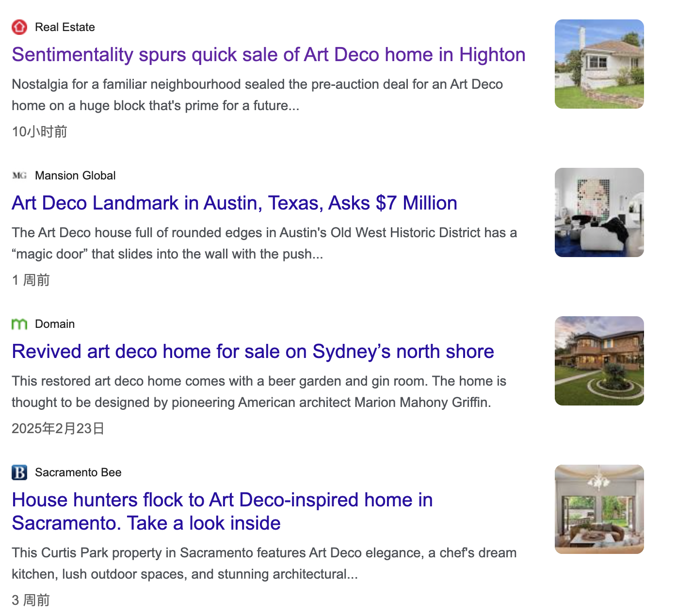677x616 pixels.
Task: Click the Real Estate red house favicon
Action: [x=19, y=27]
